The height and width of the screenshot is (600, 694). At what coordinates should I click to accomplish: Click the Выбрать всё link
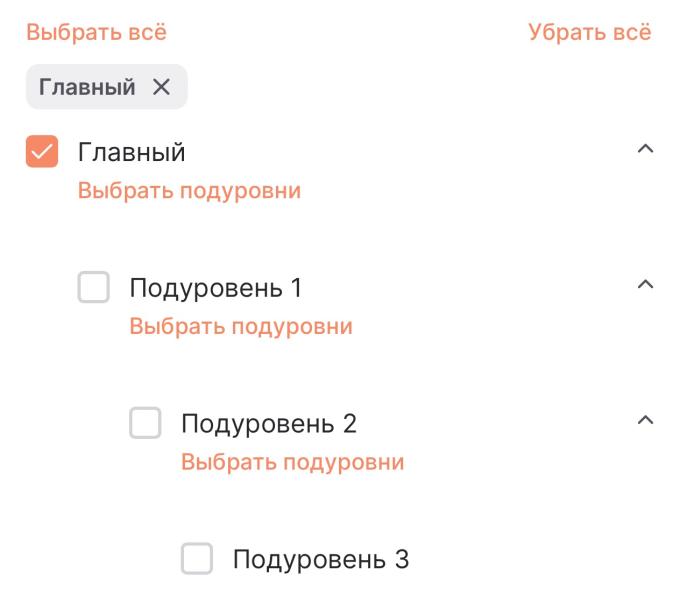tap(96, 32)
